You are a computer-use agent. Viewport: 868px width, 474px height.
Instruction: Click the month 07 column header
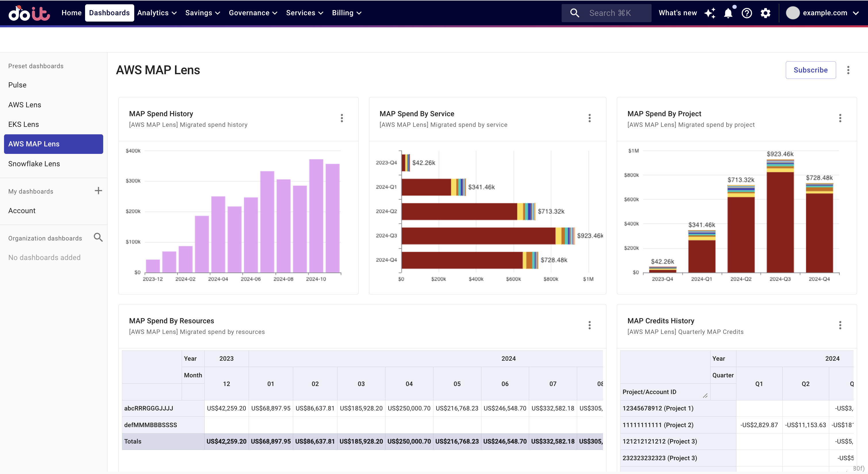553,384
